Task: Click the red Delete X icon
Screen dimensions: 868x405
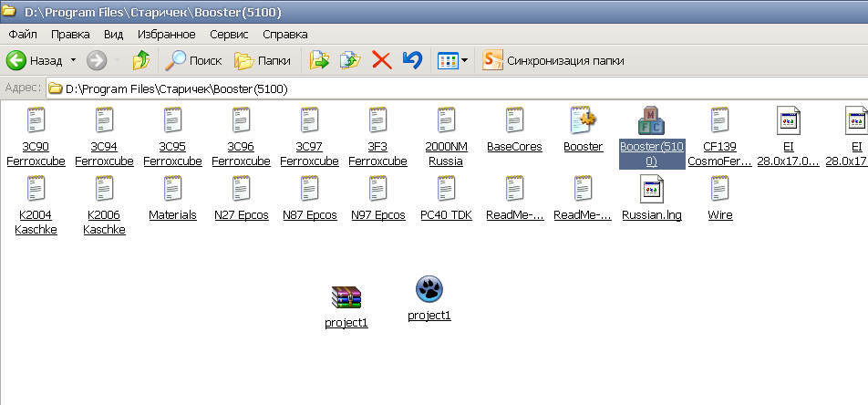Action: point(382,60)
